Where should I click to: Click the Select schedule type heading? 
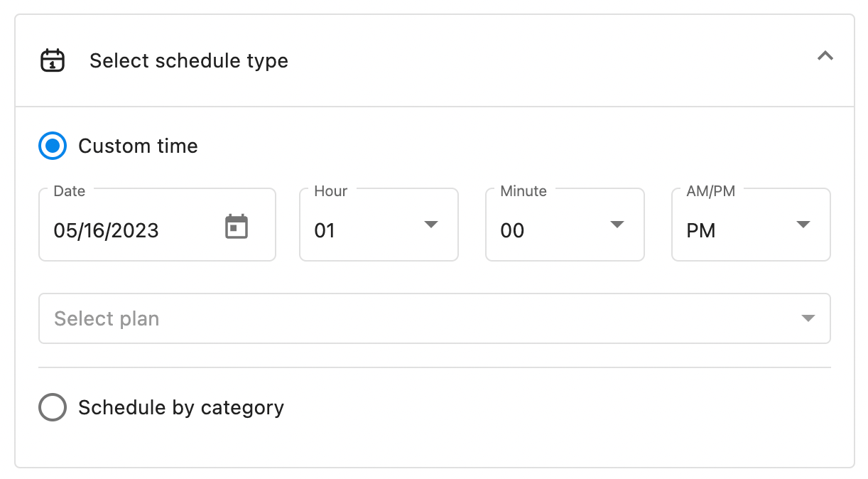coord(189,61)
